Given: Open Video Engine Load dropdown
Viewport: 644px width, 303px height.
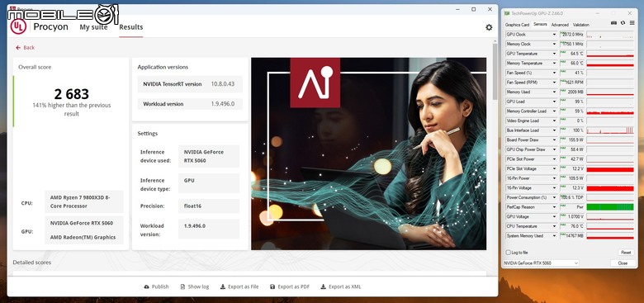Looking at the screenshot, I should pyautogui.click(x=555, y=121).
